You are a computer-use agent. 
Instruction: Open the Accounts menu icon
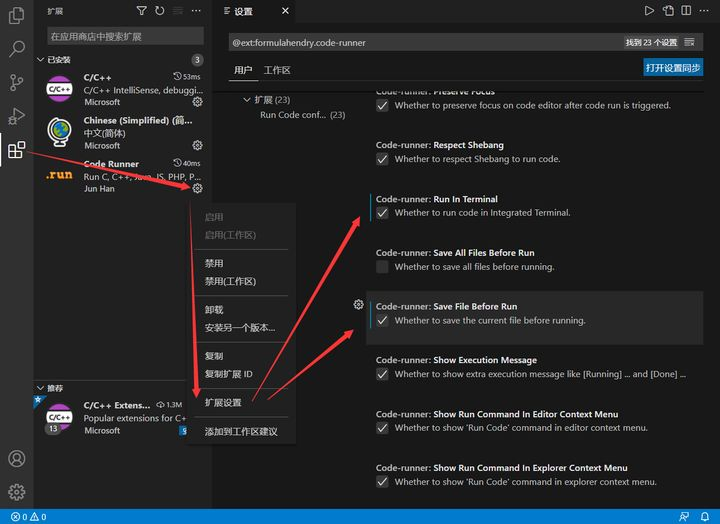pos(17,458)
